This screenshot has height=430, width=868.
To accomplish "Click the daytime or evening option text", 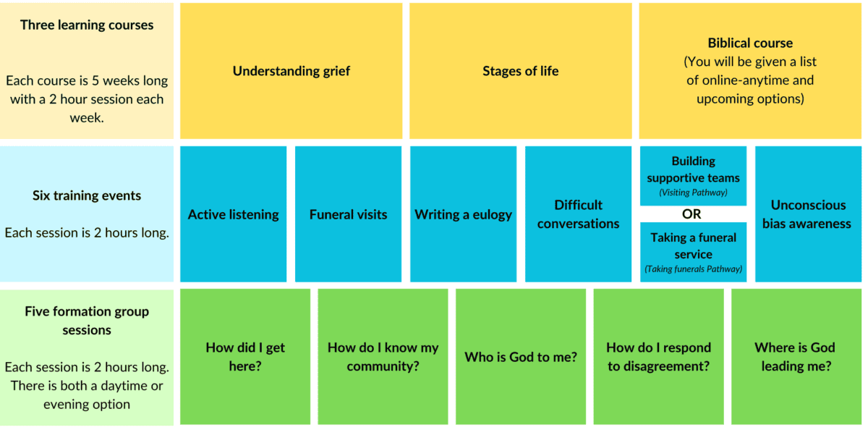I will pos(87,395).
